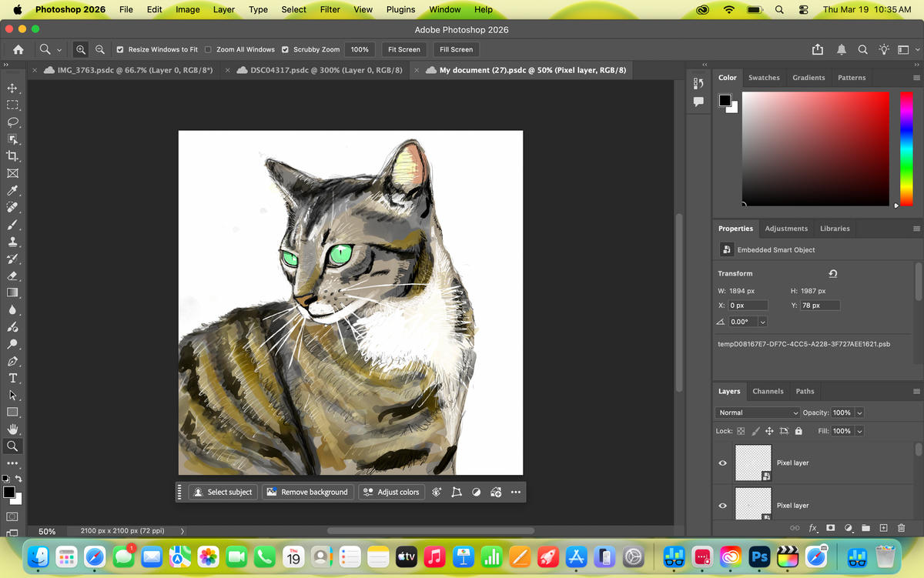
Task: Select the Brush tool
Action: pos(12,225)
